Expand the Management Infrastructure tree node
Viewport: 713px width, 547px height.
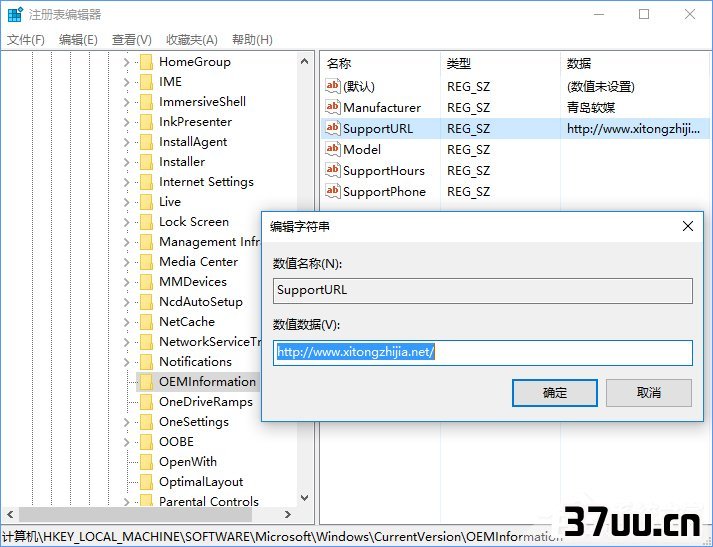coord(127,242)
